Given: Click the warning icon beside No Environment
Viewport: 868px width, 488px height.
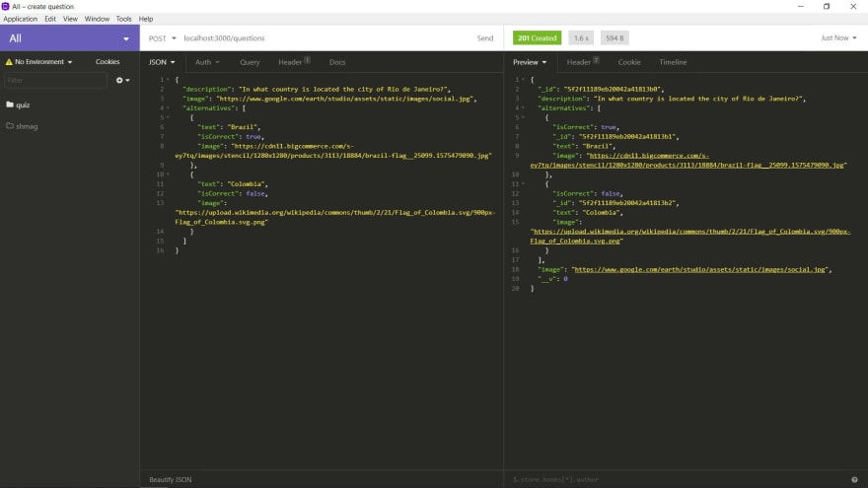Looking at the screenshot, I should point(9,62).
